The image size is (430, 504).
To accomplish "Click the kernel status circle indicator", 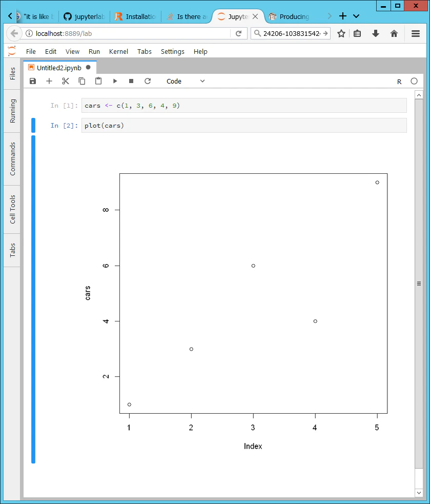I will [414, 82].
